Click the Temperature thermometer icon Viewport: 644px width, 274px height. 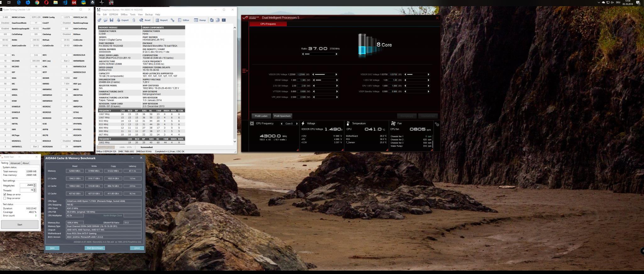[x=348, y=123]
